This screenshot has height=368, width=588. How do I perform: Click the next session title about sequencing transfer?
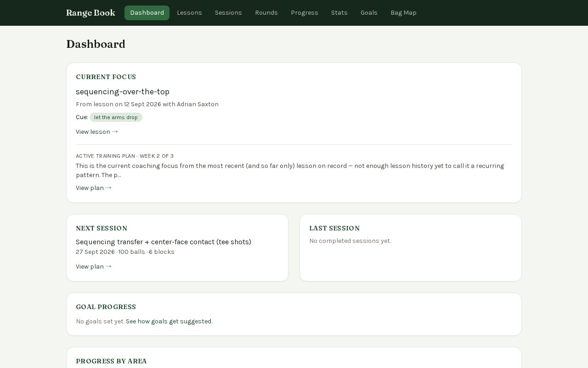164,242
